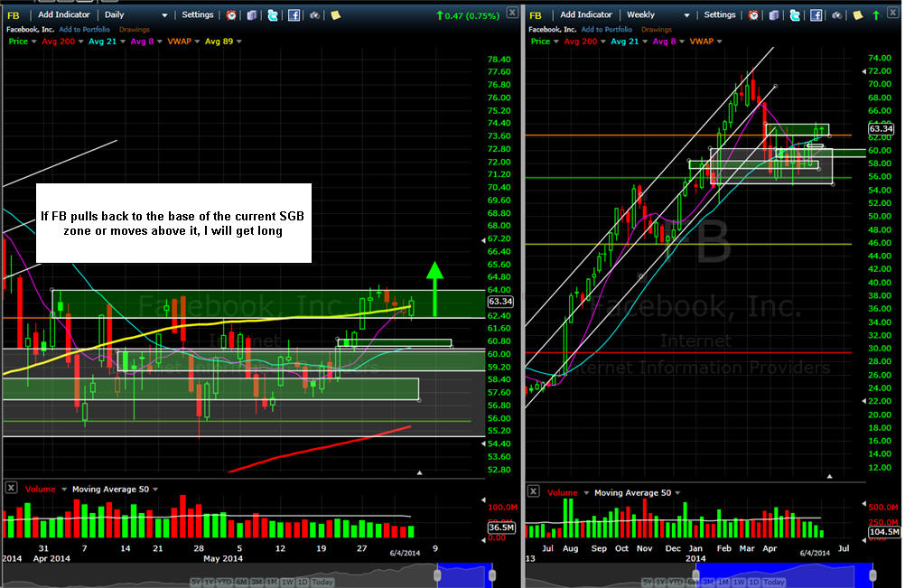Select 1W range in Daily chart
The image size is (905, 588).
point(287,582)
